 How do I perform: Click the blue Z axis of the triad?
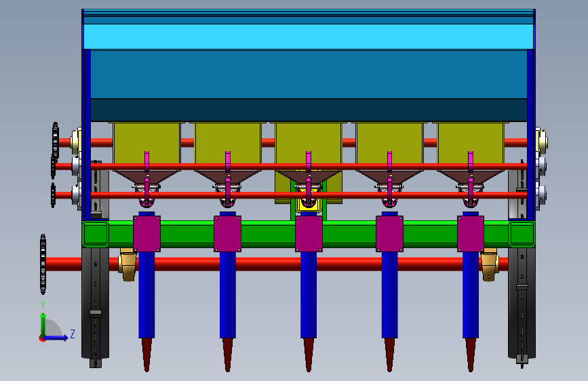tap(56, 338)
